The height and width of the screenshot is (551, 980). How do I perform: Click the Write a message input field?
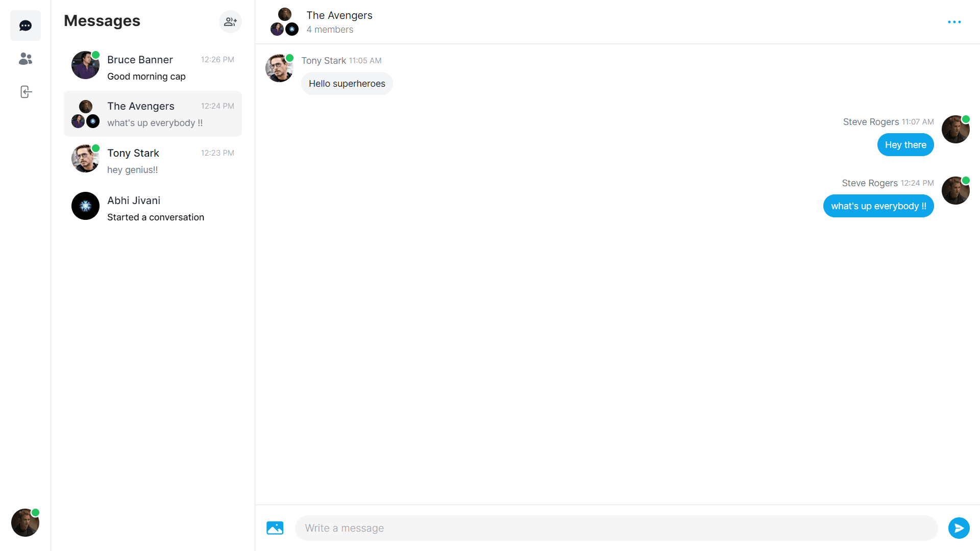point(616,528)
